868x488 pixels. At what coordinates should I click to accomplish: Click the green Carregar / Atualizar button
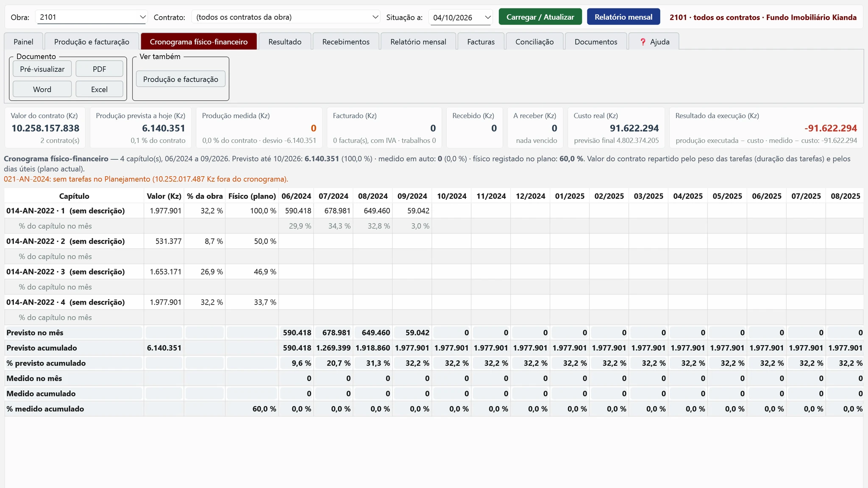540,17
